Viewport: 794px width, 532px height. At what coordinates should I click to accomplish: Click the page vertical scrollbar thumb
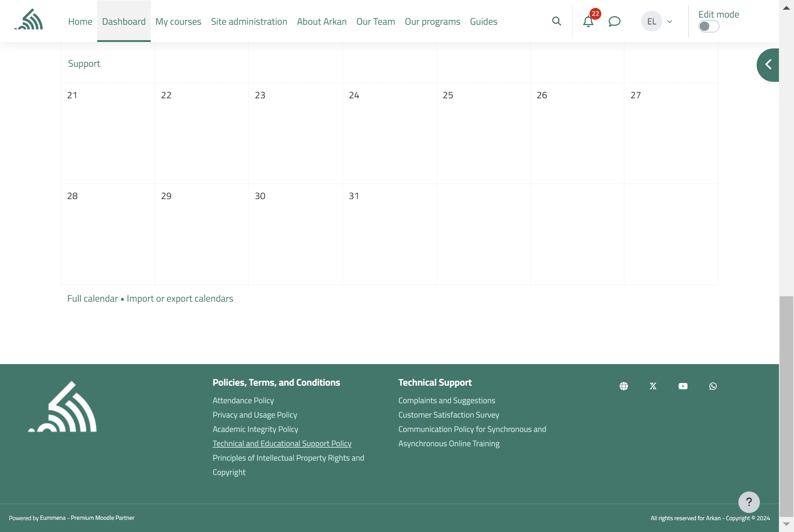point(786,406)
